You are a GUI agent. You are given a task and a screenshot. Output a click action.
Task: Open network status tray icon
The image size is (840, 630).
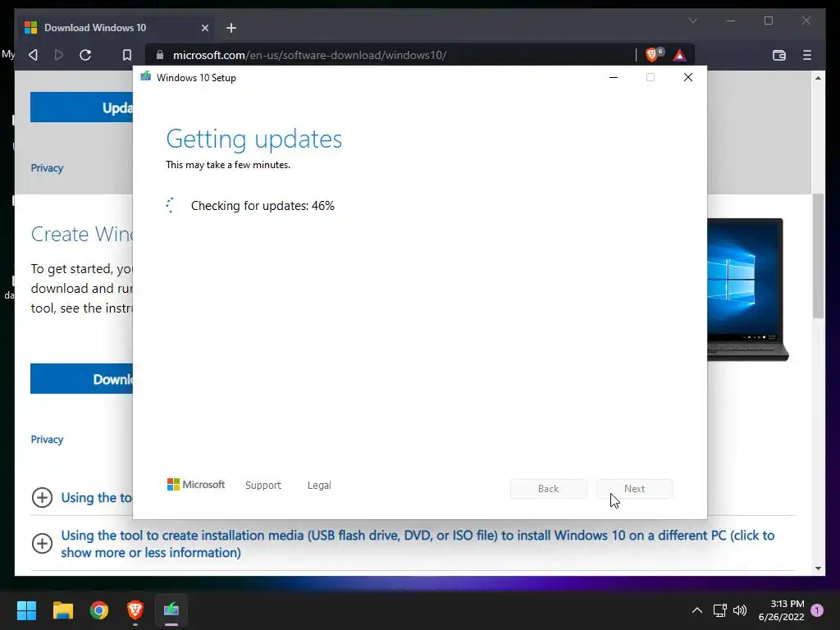tap(719, 610)
